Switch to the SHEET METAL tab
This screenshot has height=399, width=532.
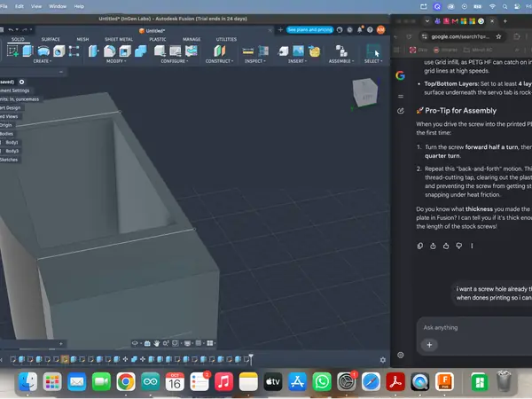click(x=119, y=39)
